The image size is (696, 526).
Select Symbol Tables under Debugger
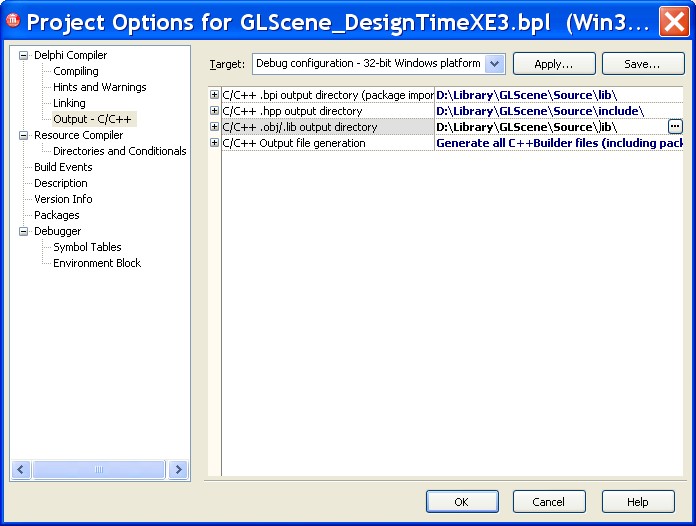(x=87, y=247)
